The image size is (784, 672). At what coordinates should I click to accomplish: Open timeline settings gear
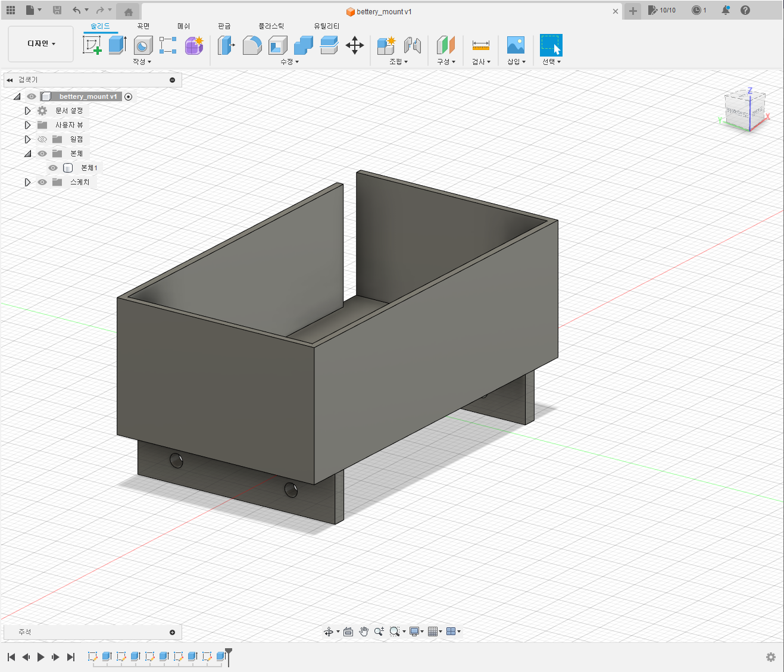point(771,657)
